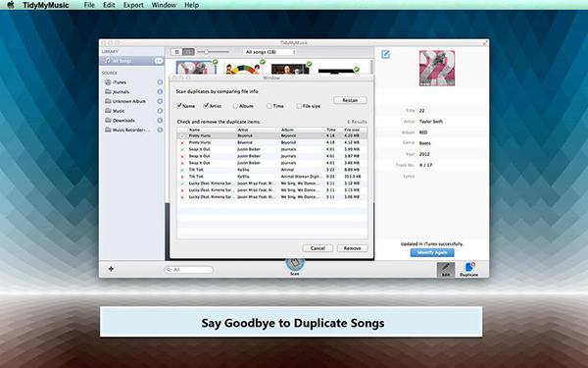Screen dimensions: 588x368
Task: Add a source with the plus icon
Action: coord(111,269)
